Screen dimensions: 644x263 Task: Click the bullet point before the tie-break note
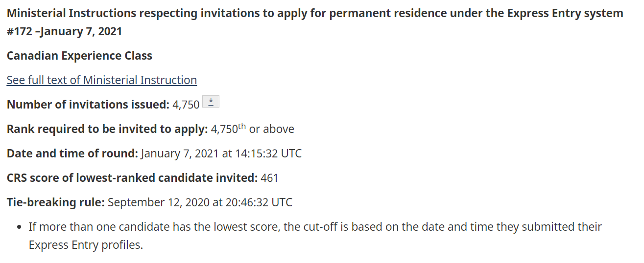tap(19, 227)
